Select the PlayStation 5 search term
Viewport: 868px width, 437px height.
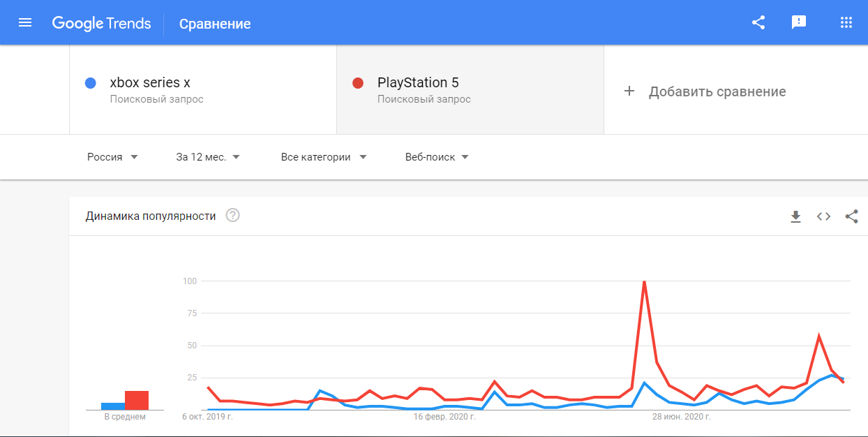coord(418,83)
